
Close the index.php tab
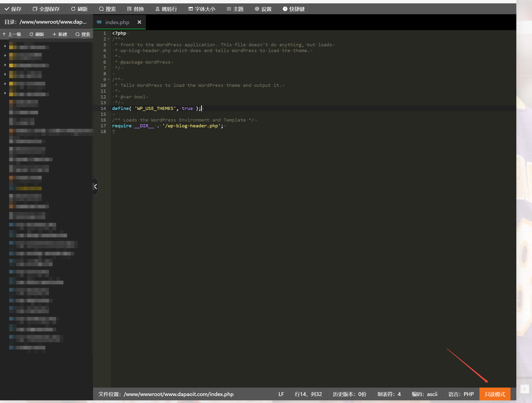point(139,22)
